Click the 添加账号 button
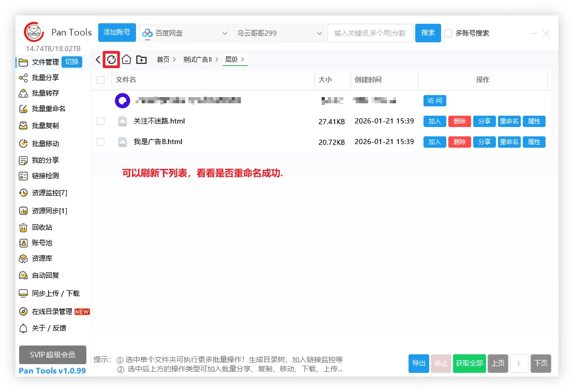The image size is (574, 392). pos(117,33)
